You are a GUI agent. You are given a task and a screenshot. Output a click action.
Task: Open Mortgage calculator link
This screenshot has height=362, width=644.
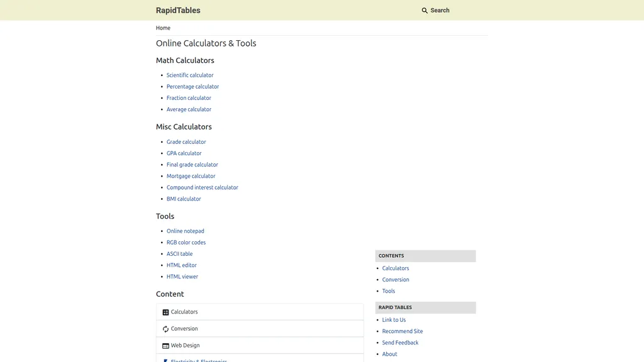[191, 176]
